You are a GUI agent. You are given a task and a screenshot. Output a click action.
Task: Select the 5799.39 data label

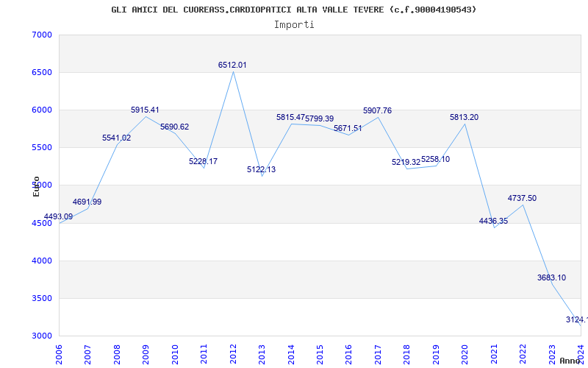point(320,118)
